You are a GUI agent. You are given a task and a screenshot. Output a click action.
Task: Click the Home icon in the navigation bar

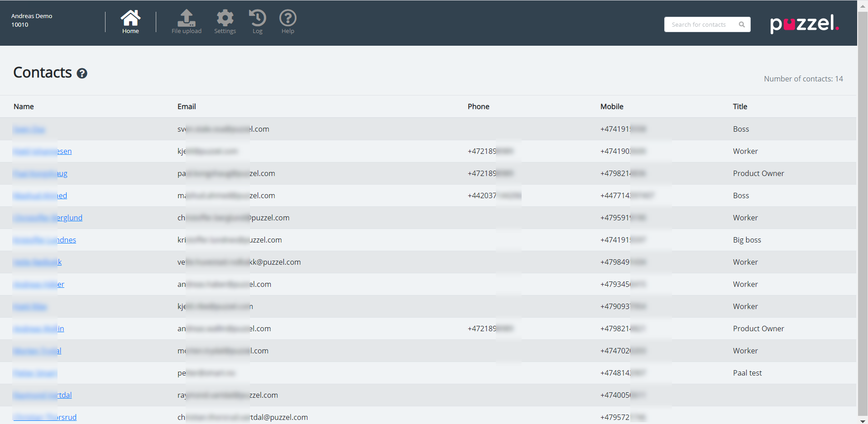[130, 22]
